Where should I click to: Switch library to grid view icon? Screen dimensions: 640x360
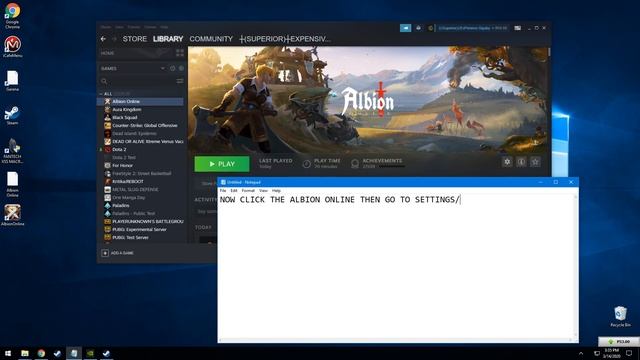point(180,53)
